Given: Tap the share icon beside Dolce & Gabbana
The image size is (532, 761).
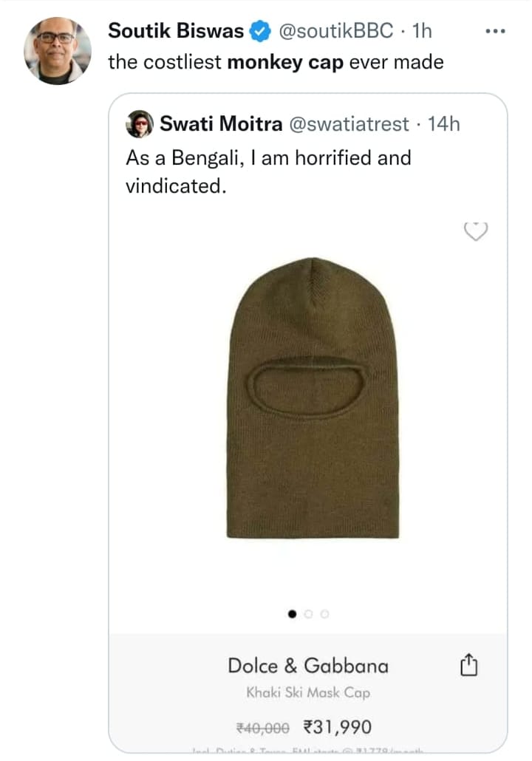Looking at the screenshot, I should 468,665.
